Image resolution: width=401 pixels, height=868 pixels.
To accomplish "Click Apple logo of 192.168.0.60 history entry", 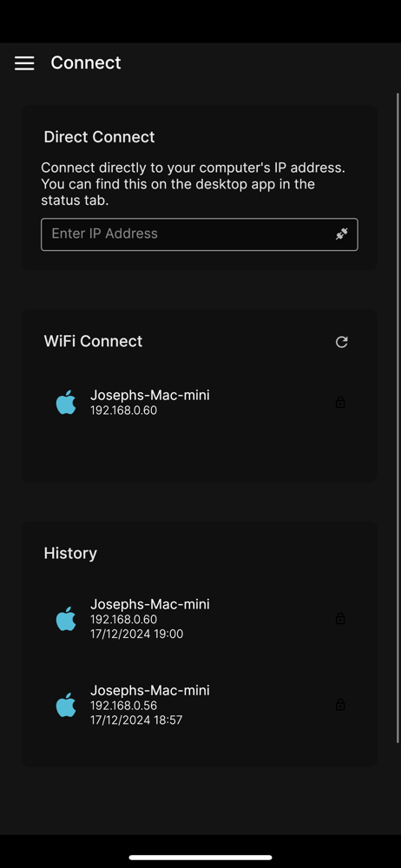I will point(66,618).
